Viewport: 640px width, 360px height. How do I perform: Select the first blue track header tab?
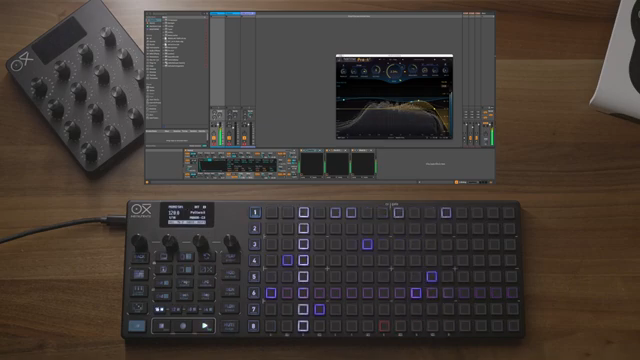(x=217, y=13)
